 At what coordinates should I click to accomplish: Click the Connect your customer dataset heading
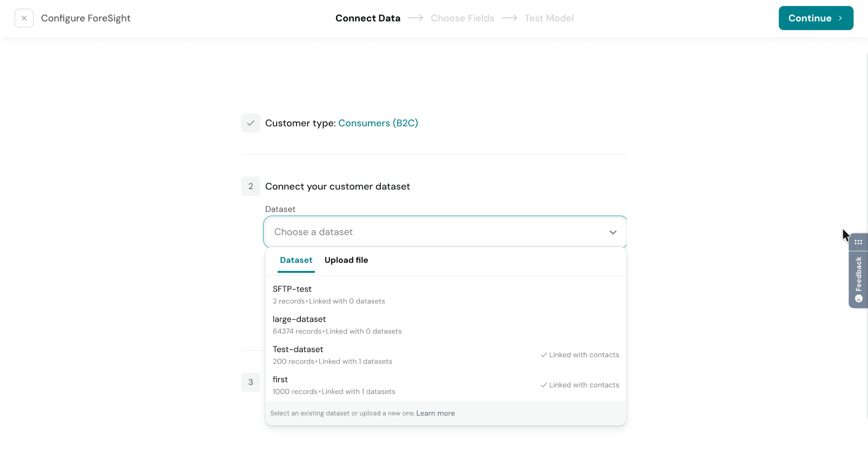point(337,186)
